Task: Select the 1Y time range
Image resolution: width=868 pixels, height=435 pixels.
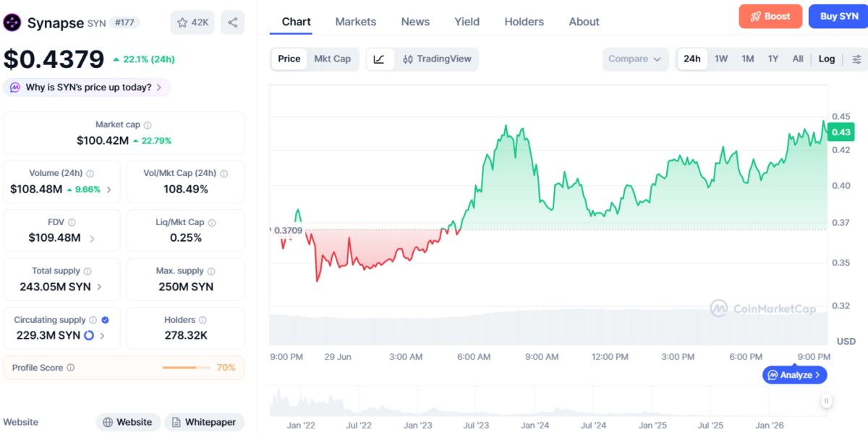Action: click(773, 59)
